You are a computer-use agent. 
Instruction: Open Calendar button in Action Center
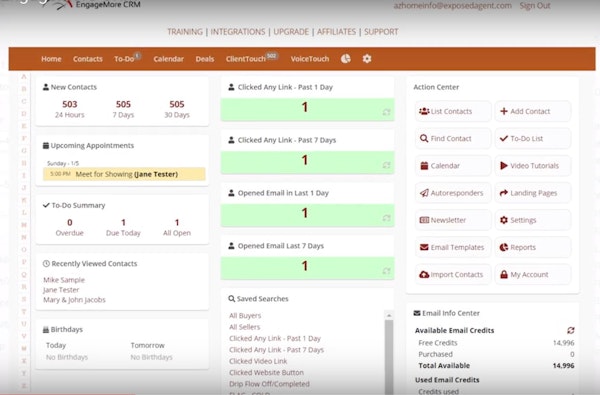[453, 166]
